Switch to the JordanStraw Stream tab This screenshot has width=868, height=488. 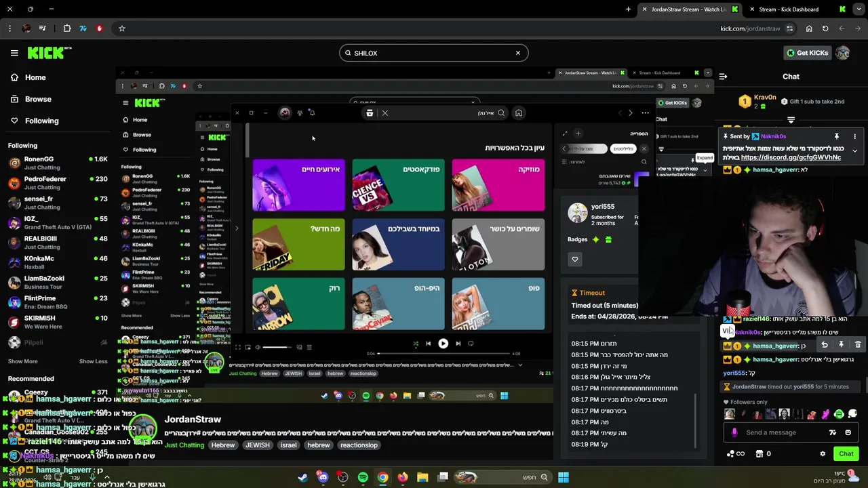(689, 9)
